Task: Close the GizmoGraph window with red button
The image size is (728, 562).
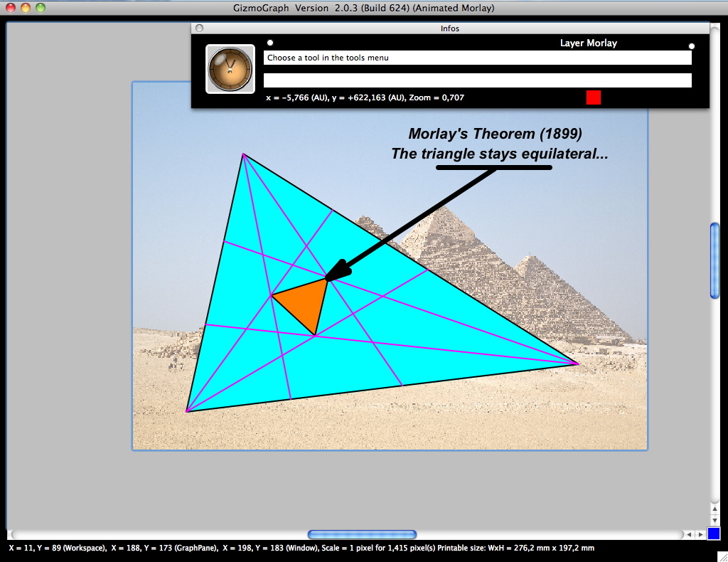Action: [x=10, y=8]
